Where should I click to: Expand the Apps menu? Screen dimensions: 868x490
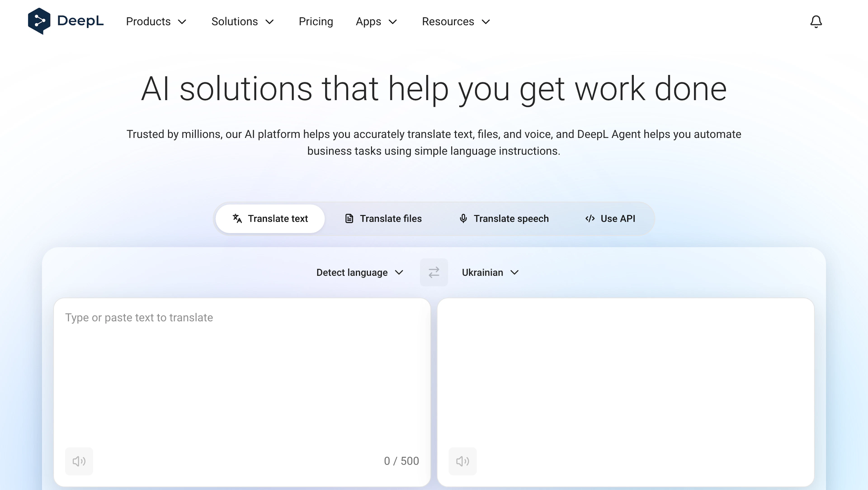pos(376,21)
